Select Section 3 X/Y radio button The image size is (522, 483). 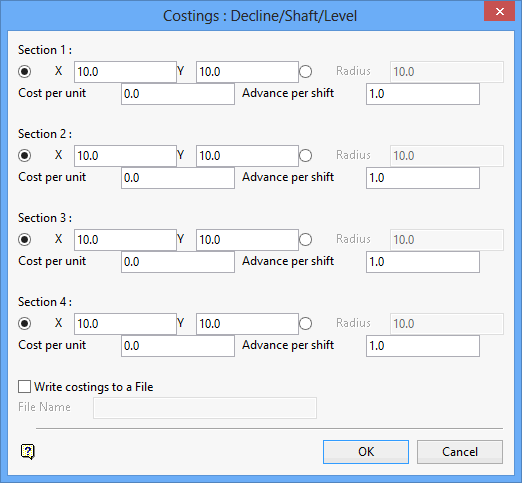[25, 239]
